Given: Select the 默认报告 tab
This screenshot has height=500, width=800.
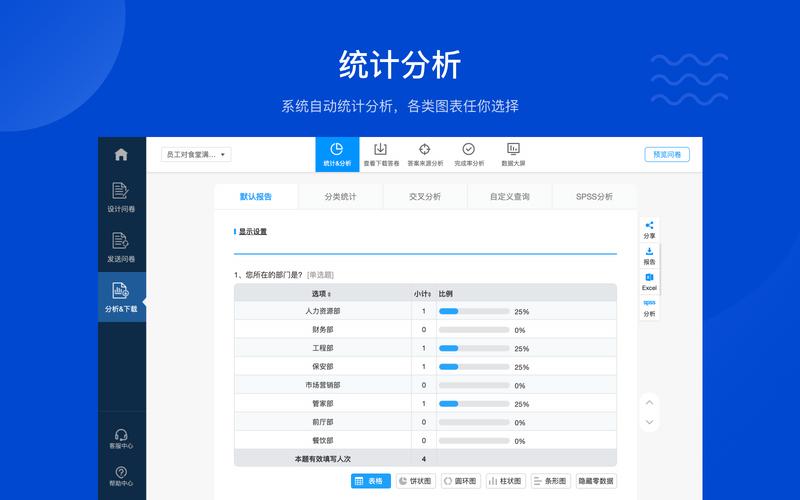Looking at the screenshot, I should tap(256, 196).
